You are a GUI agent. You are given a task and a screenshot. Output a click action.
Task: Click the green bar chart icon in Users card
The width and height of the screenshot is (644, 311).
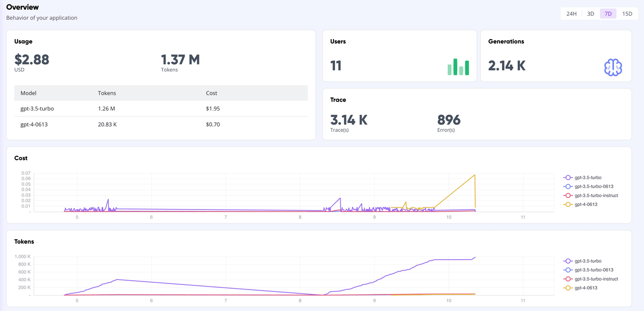(458, 66)
